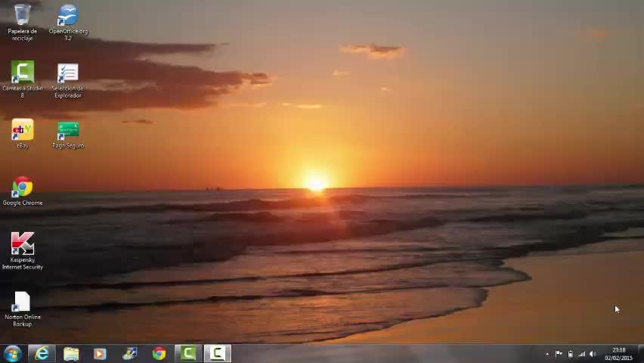Viewport: 644px width, 363px height.
Task: Open Internet Explorer from the taskbar
Action: pos(42,353)
